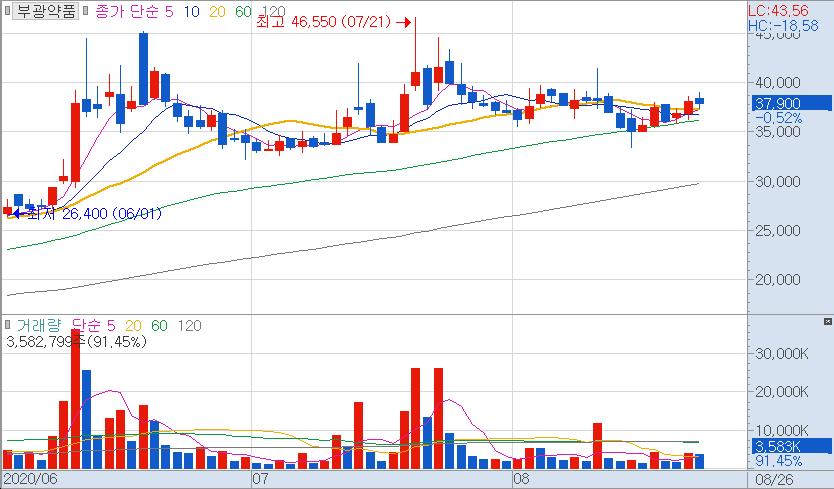Screen dimensions: 834x489
Task: Select the 120-day price moving average label
Action: tap(274, 11)
